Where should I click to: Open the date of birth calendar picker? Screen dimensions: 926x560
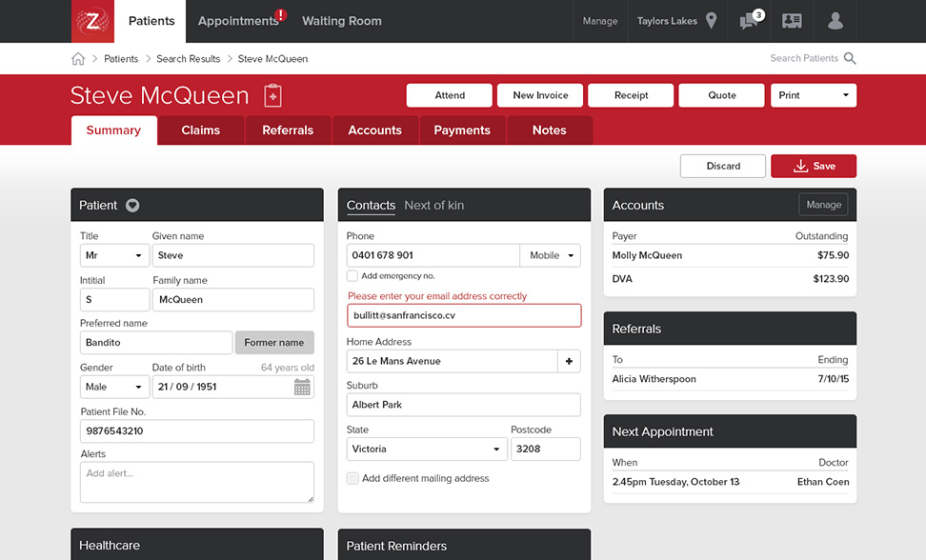[302, 387]
